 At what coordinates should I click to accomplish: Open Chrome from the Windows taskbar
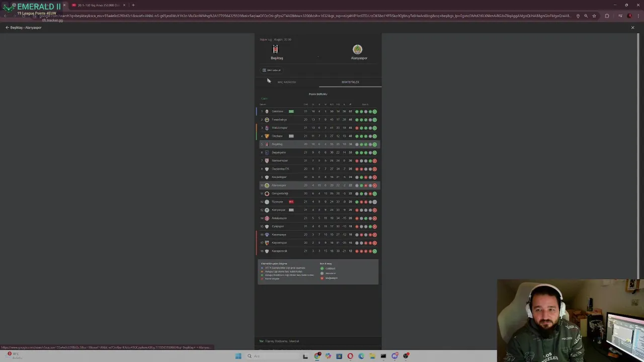(317, 356)
